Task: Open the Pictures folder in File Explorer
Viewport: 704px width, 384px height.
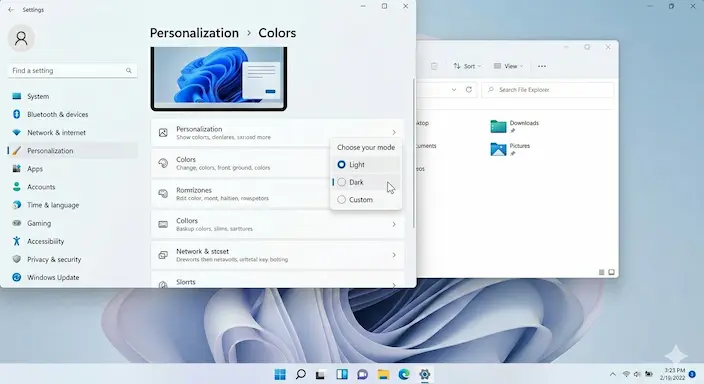Action: (x=510, y=149)
